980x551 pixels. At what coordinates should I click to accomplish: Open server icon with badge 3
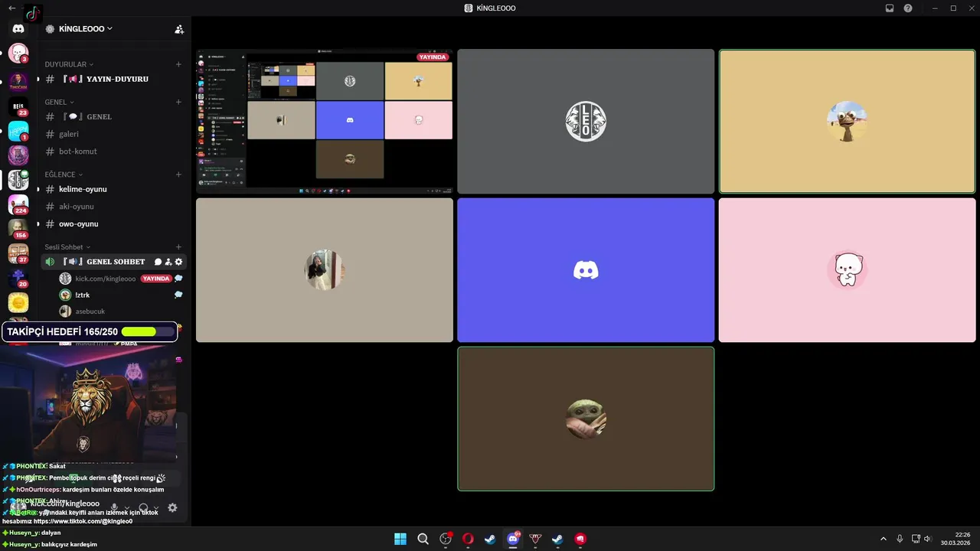tap(18, 53)
